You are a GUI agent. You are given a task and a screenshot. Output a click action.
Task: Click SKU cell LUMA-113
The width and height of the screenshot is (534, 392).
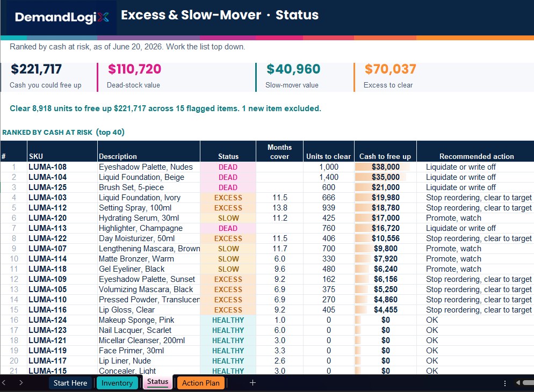62,228
